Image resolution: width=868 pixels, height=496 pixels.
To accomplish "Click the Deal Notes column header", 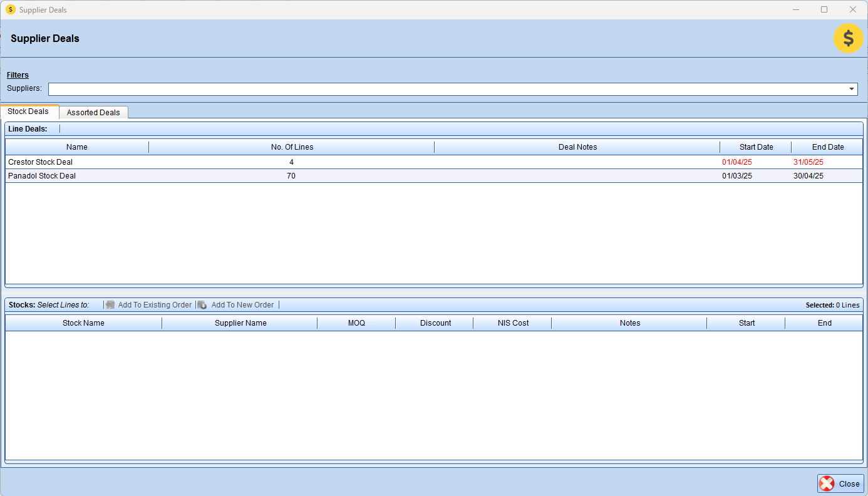I will coord(577,147).
